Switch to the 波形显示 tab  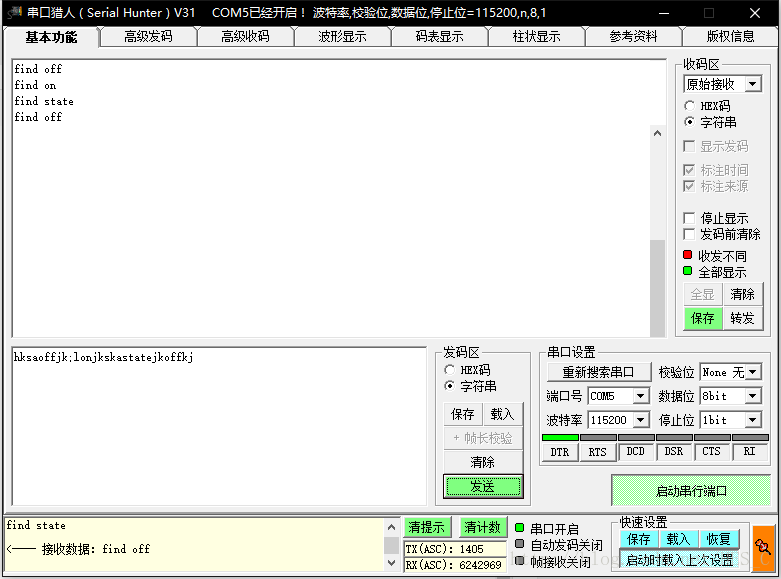point(342,37)
